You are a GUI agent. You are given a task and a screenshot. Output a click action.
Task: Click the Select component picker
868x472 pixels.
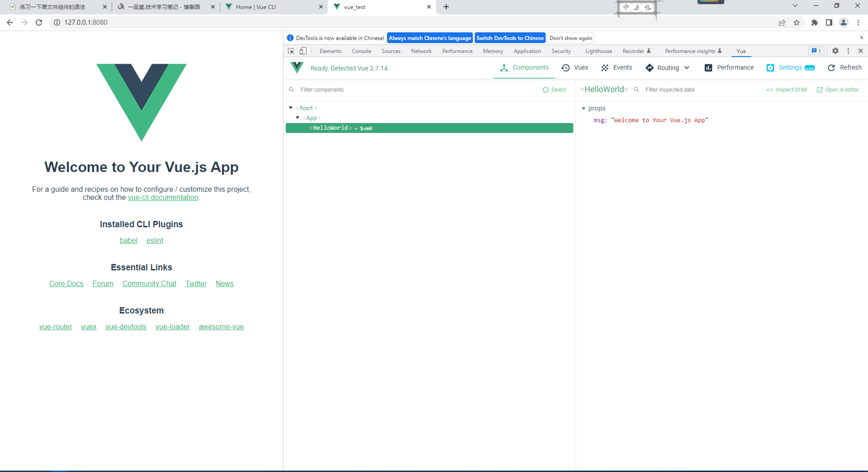(554, 90)
